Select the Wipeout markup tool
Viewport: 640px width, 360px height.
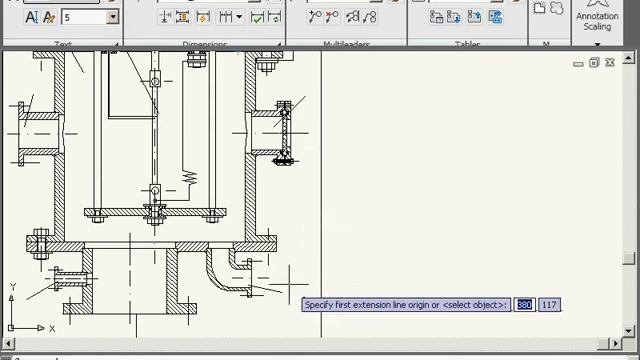pos(540,8)
